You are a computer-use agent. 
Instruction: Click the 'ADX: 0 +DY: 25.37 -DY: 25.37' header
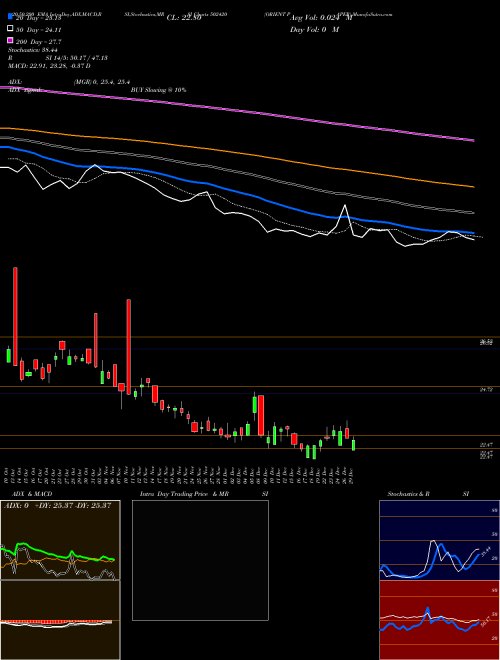[57, 505]
